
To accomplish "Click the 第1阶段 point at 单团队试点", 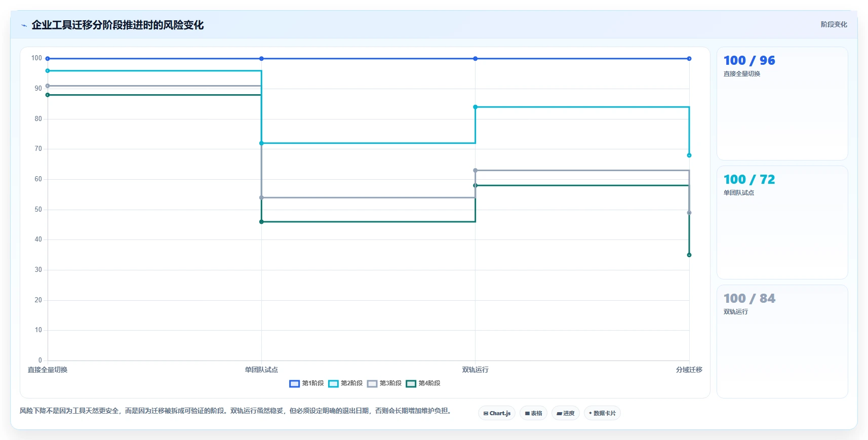I will point(261,59).
